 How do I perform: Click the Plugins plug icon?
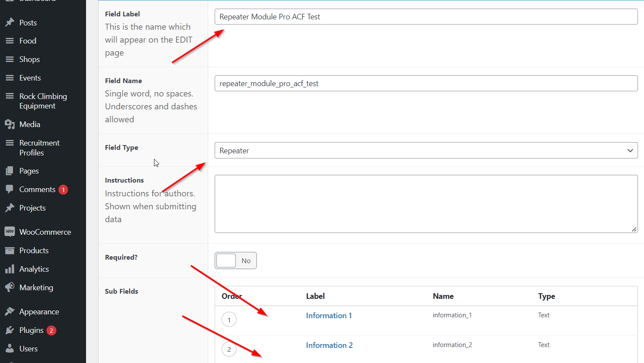pos(9,330)
